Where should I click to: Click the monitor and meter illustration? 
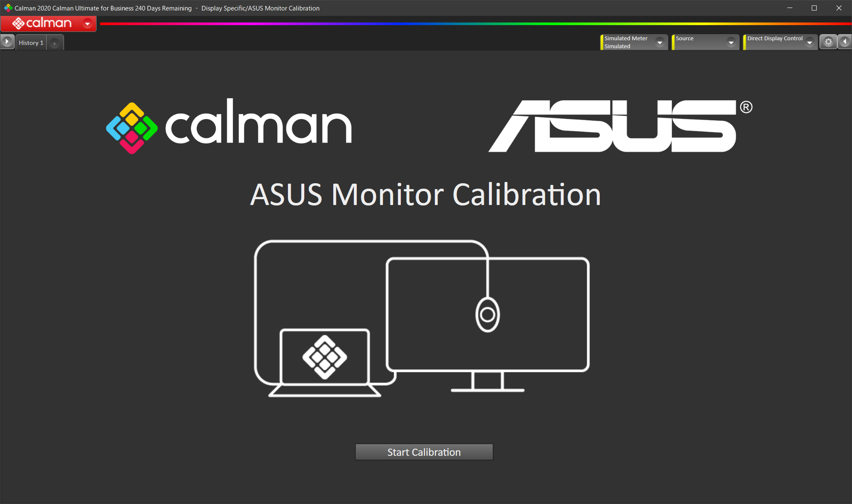click(422, 319)
